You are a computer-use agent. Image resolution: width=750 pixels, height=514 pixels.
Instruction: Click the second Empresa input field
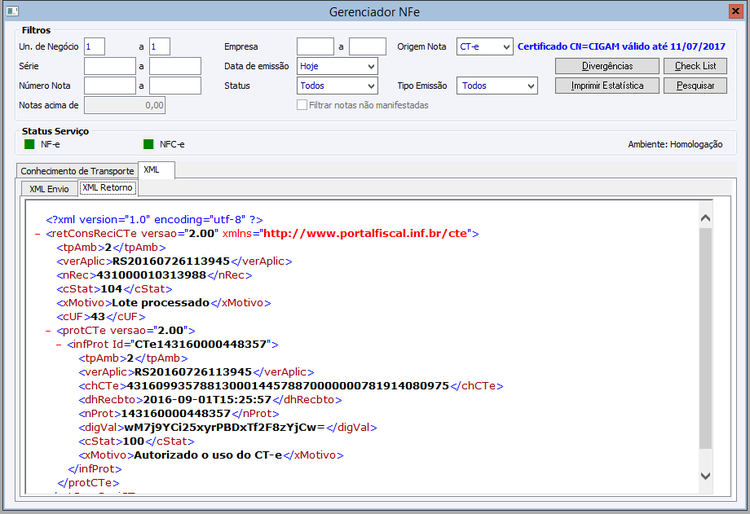coord(367,46)
